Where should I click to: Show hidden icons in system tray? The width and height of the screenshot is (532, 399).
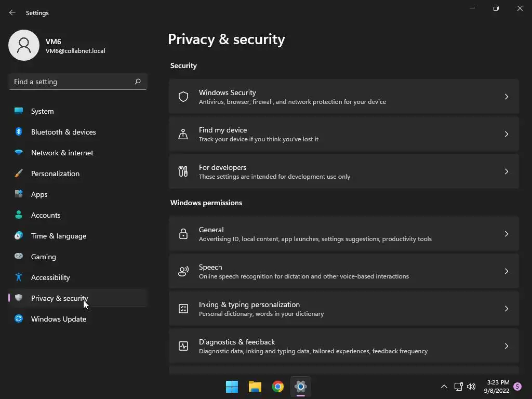[444, 387]
